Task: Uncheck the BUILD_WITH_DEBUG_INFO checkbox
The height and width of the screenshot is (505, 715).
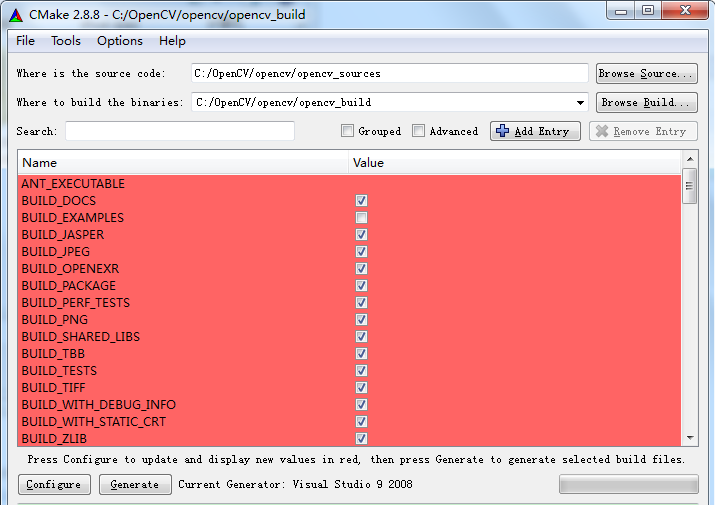Action: pos(361,405)
